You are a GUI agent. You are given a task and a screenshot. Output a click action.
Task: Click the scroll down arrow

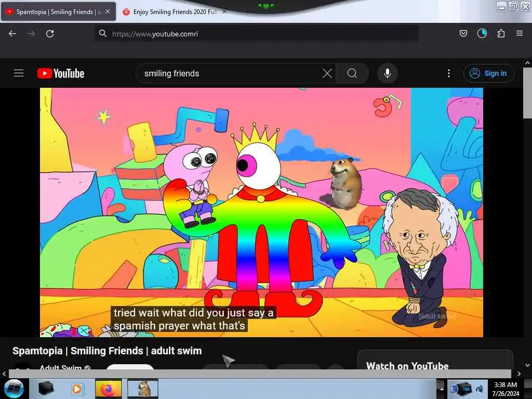tap(527, 365)
